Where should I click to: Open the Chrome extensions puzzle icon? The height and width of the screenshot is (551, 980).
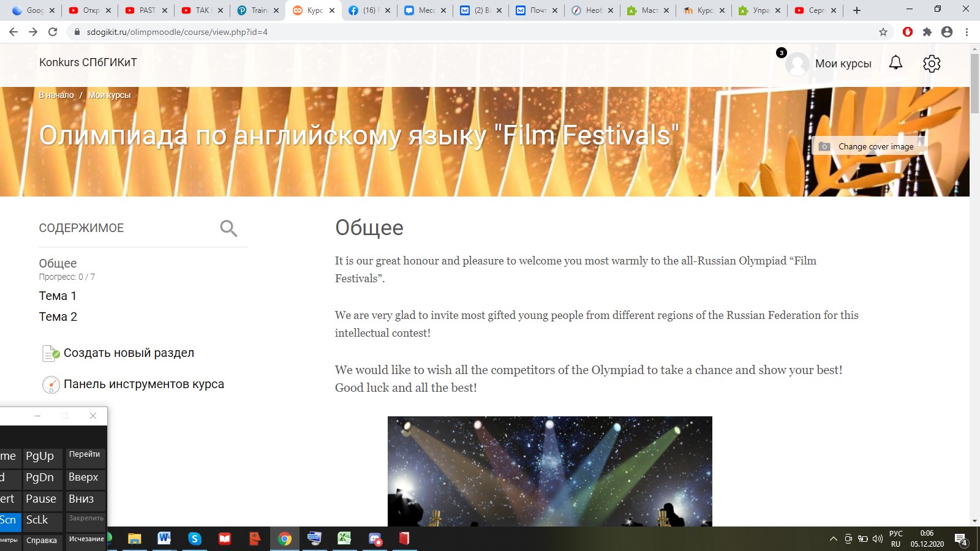tap(927, 32)
